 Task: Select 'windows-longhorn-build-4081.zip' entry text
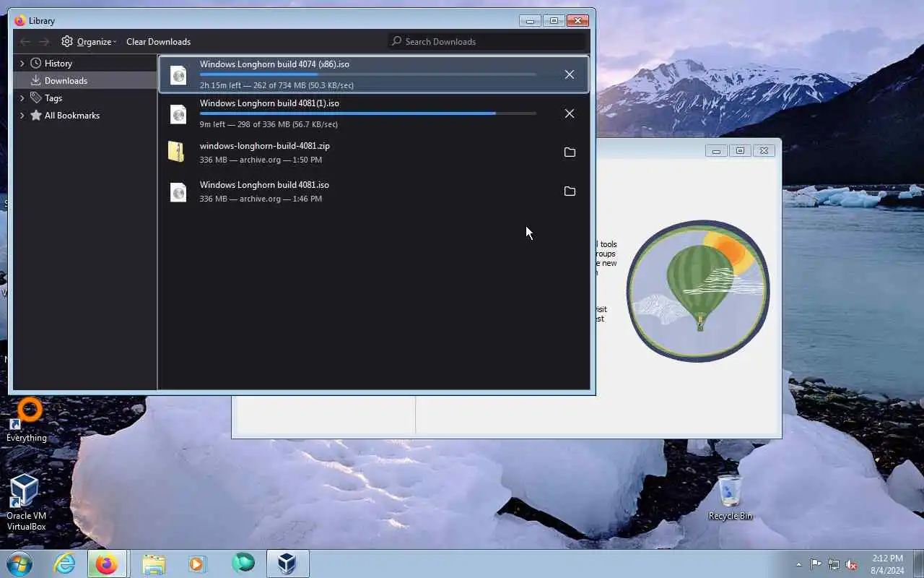(265, 146)
